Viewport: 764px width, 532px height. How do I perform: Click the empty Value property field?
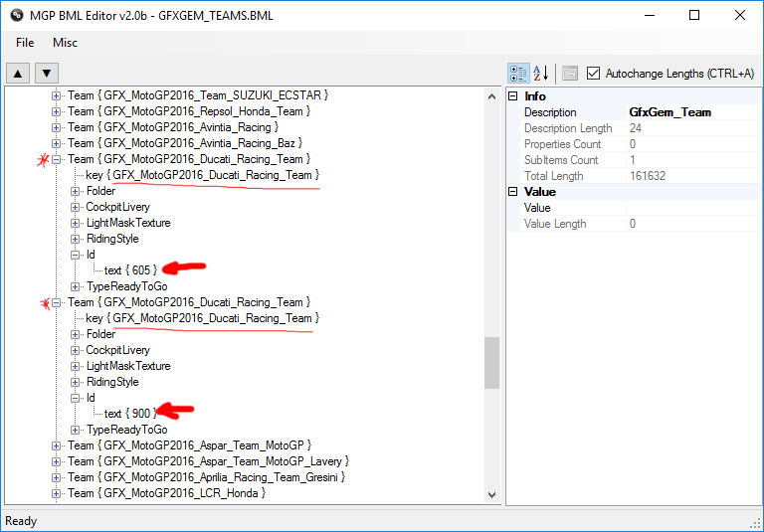(693, 208)
